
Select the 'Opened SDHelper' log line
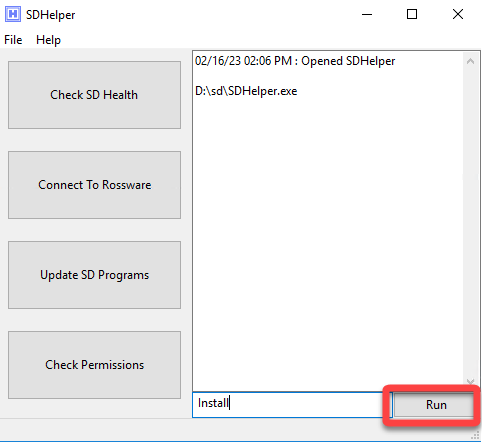[295, 61]
